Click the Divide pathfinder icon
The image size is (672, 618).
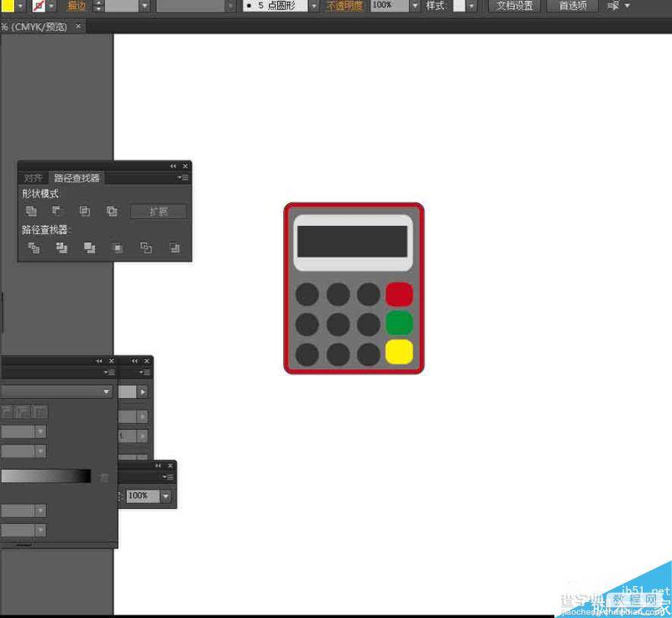pyautogui.click(x=34, y=248)
